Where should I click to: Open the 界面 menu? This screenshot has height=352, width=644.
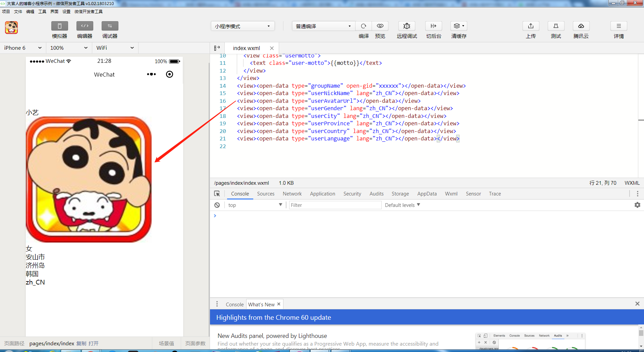54,11
